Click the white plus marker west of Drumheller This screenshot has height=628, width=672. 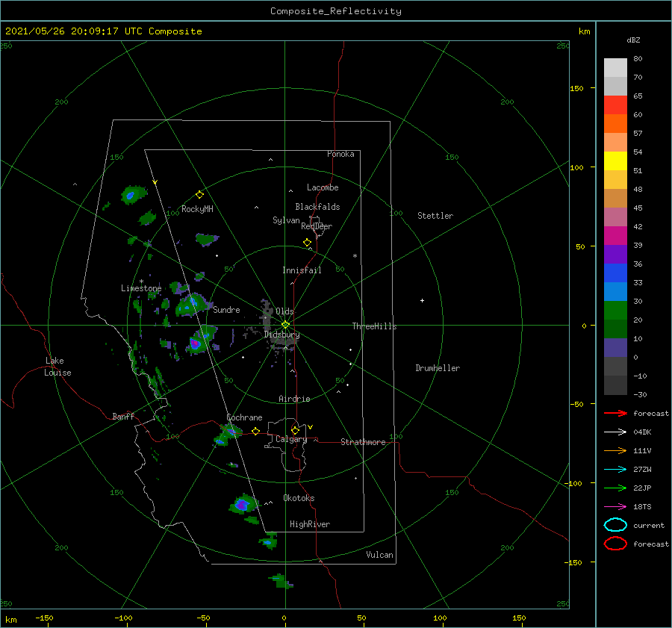pos(422,300)
